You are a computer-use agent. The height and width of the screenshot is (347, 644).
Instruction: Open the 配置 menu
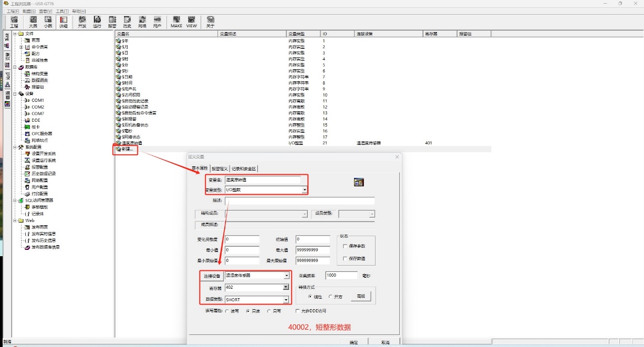[x=29, y=11]
